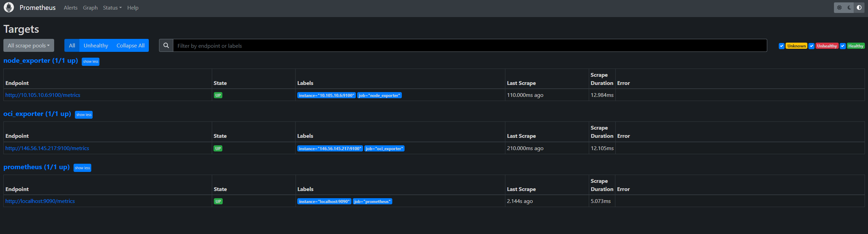Click the UP badge for node_exporter
Viewport: 868px width, 234px height.
218,95
